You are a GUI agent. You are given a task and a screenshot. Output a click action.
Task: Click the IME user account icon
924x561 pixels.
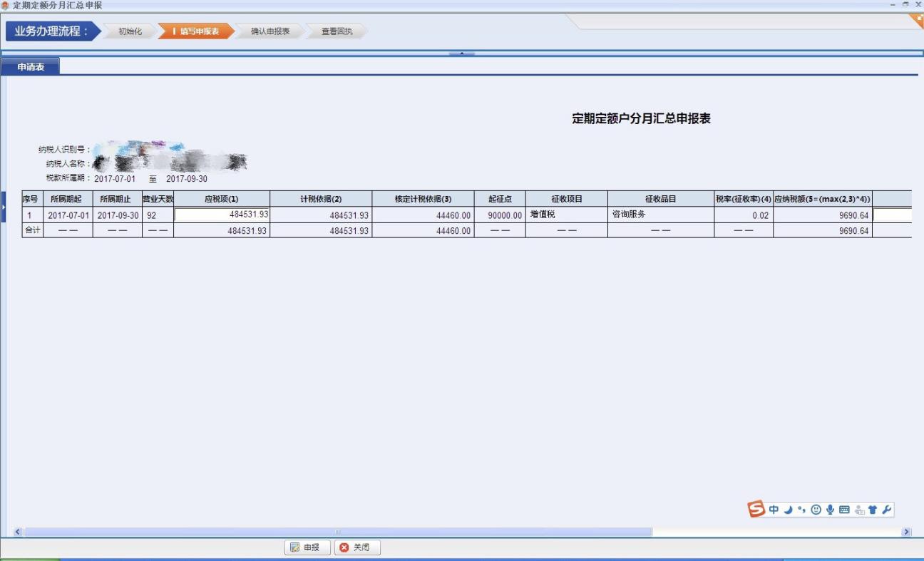pos(860,510)
